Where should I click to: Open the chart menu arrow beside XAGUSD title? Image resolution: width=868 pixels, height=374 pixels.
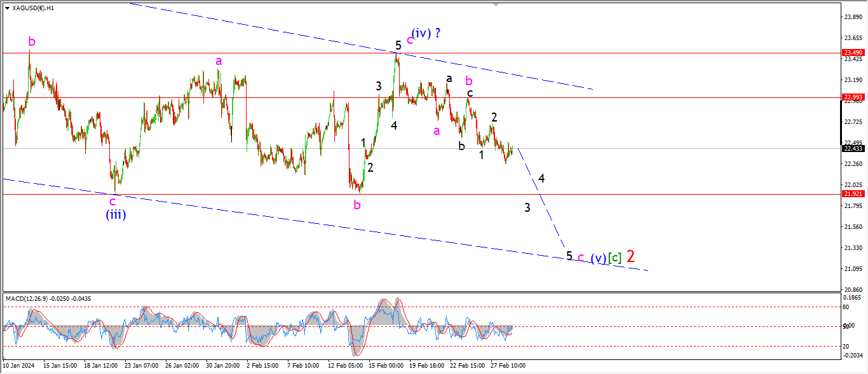(7, 8)
